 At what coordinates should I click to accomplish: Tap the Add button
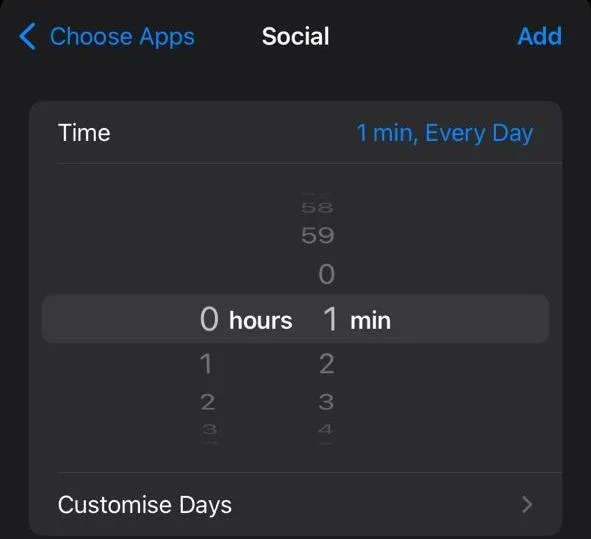(x=539, y=36)
